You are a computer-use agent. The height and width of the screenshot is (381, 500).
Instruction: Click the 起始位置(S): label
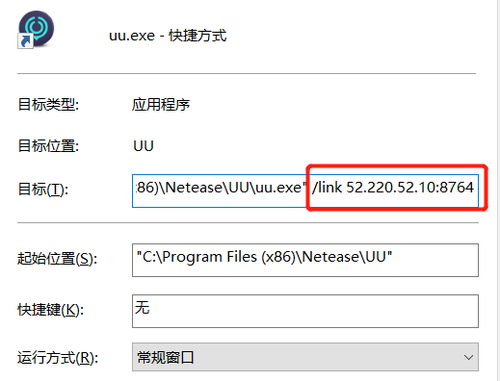[x=57, y=259]
